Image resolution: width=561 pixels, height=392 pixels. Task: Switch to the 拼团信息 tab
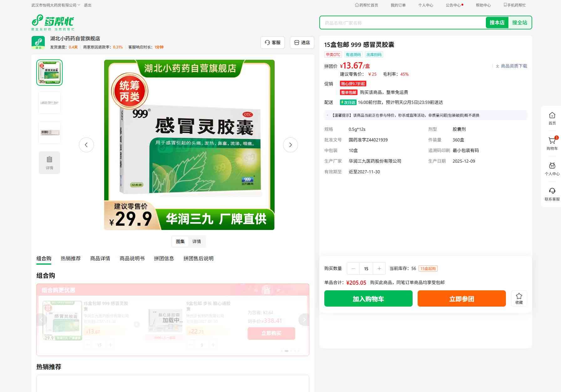tap(164, 258)
